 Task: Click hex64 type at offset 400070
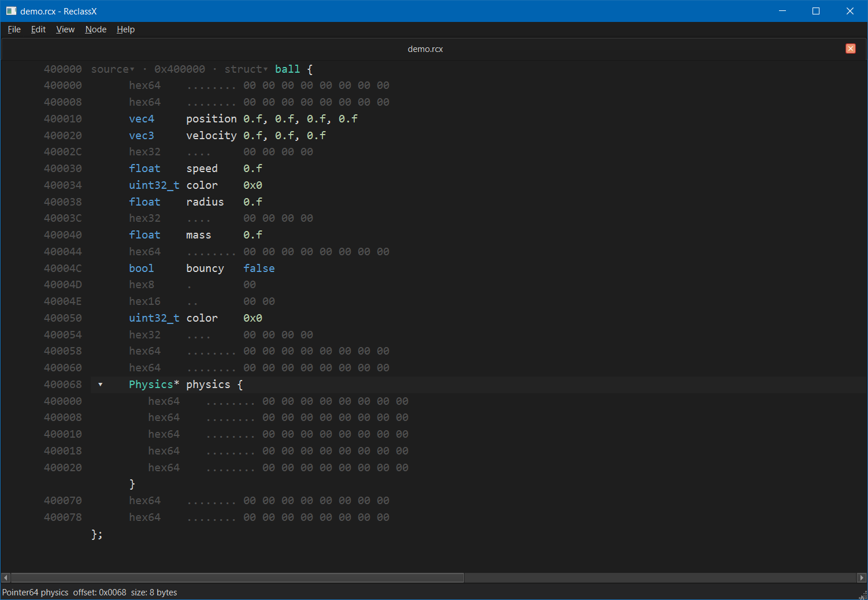(x=144, y=501)
